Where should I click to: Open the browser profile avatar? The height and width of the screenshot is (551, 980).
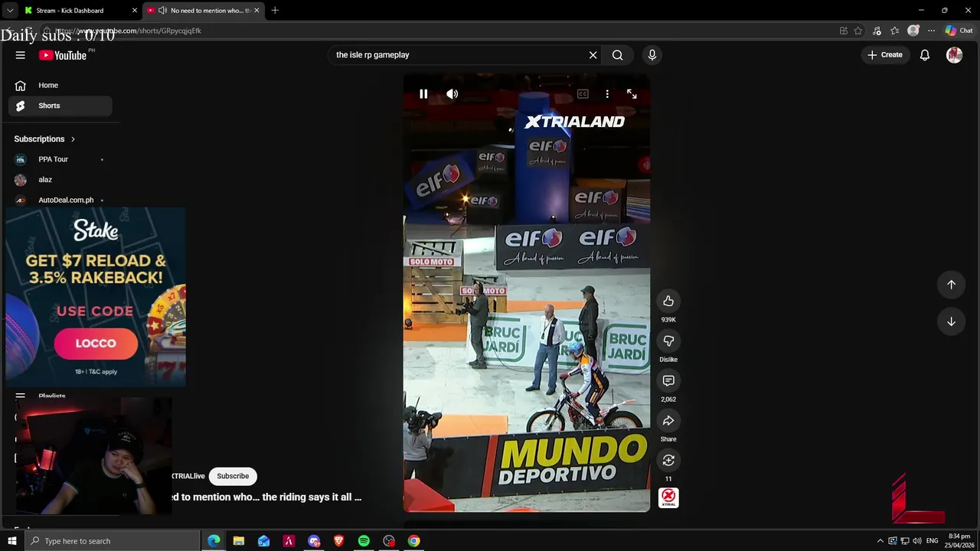coord(913,31)
